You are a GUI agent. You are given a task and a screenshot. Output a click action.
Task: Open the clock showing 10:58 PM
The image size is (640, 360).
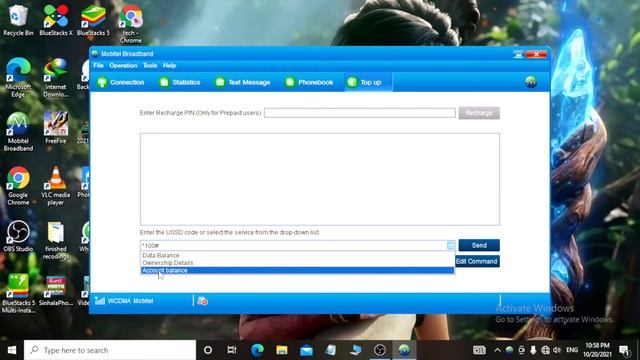point(597,350)
